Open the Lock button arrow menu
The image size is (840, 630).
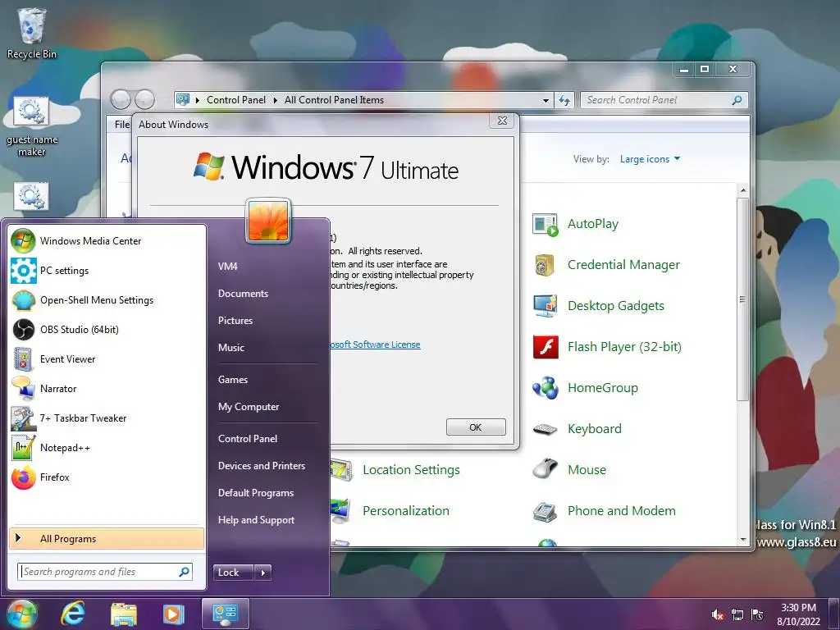click(263, 573)
